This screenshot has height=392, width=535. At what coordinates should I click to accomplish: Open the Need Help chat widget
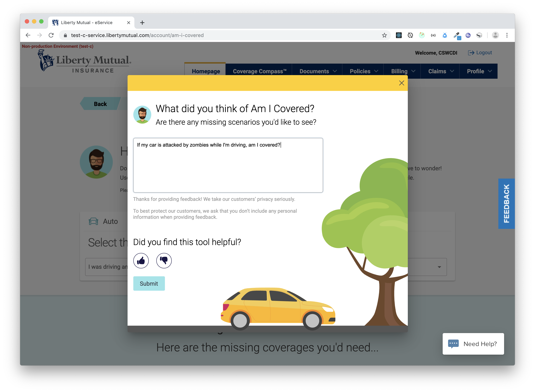coord(473,344)
